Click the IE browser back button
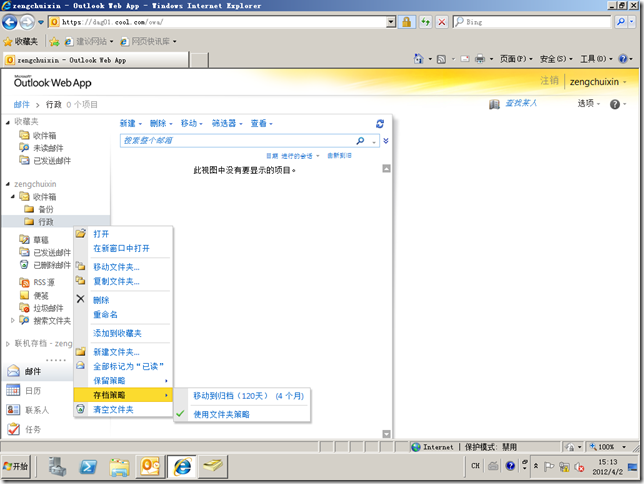The width and height of the screenshot is (644, 484). [x=11, y=21]
